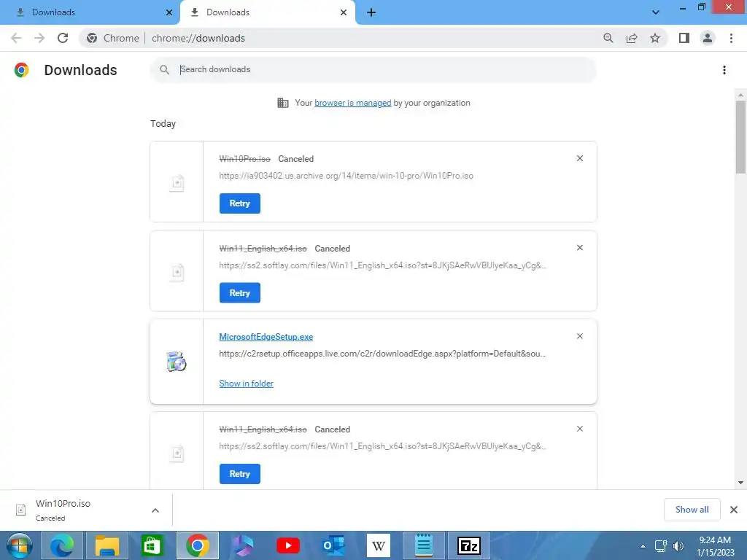Click the Search downloads field

pos(373,69)
